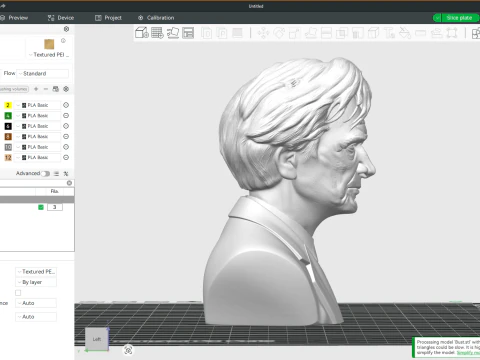This screenshot has width=480, height=360.
Task: Open the PLA Basic dropdown for filament 8
Action: point(38,136)
